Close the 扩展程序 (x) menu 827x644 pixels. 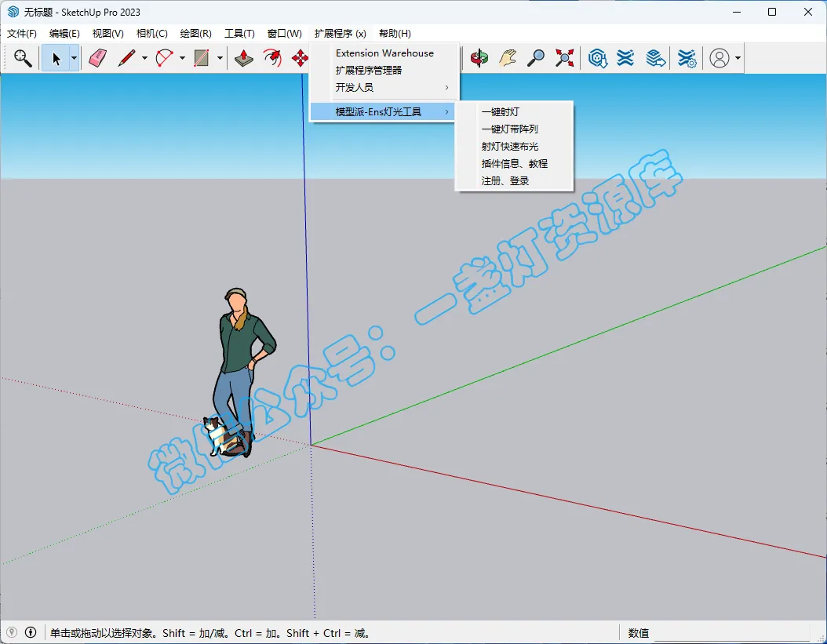341,34
